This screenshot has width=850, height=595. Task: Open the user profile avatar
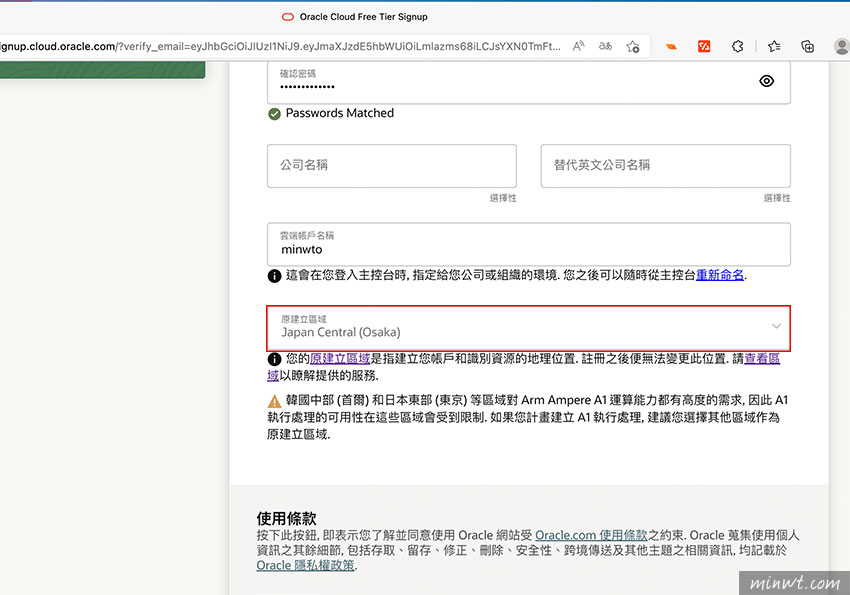(841, 47)
